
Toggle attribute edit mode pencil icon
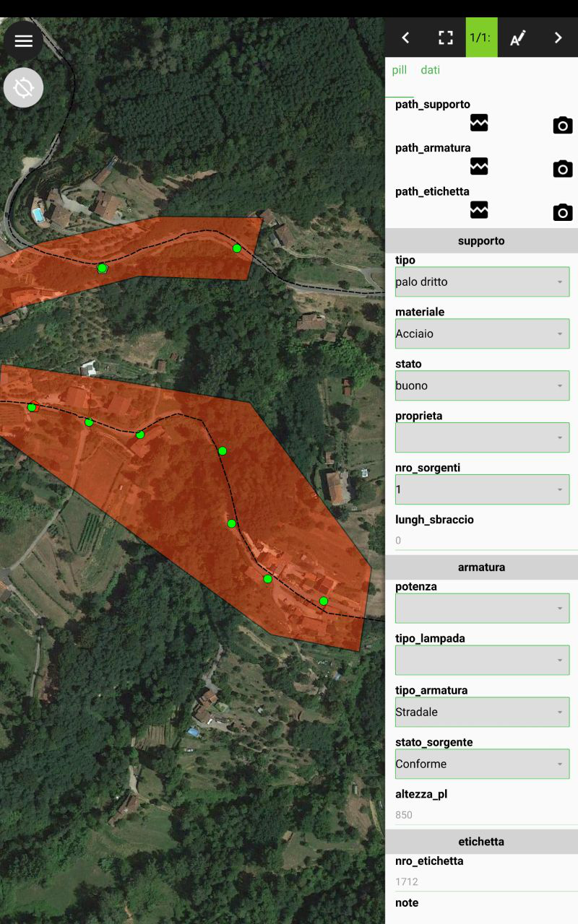pos(517,38)
